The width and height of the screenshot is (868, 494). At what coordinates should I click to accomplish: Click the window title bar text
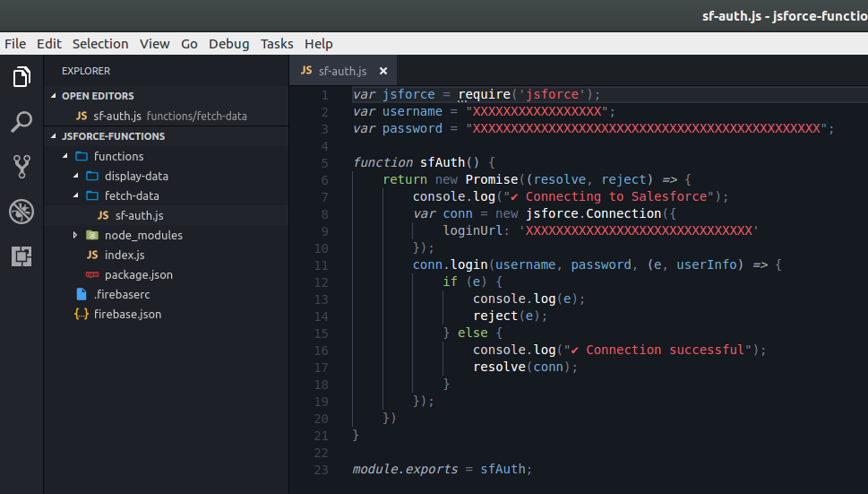coord(785,16)
